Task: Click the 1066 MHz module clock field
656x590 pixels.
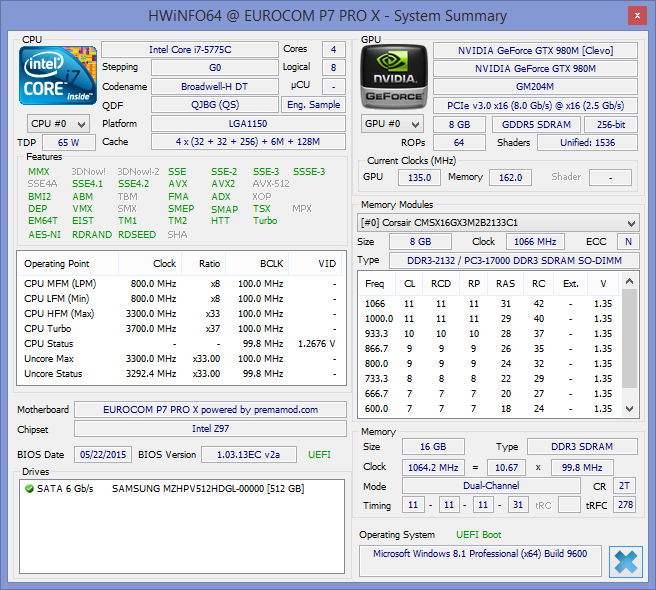Action: pos(535,241)
